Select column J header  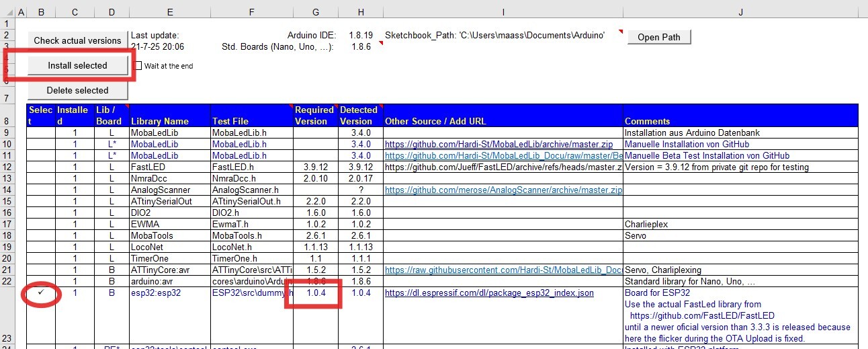coord(740,12)
